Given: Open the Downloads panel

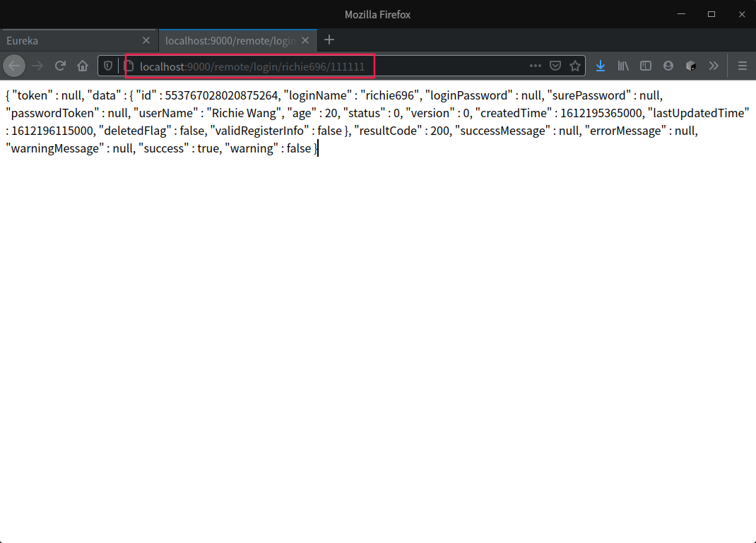Looking at the screenshot, I should coord(601,66).
